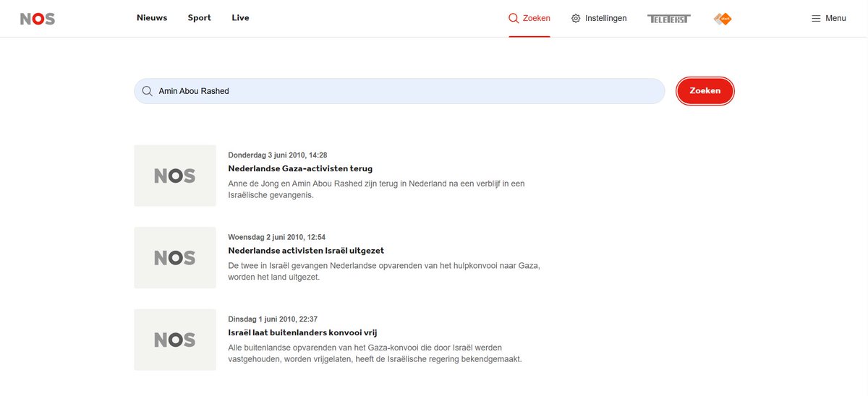Click the red Zoeken search button
868x396 pixels.
point(705,91)
